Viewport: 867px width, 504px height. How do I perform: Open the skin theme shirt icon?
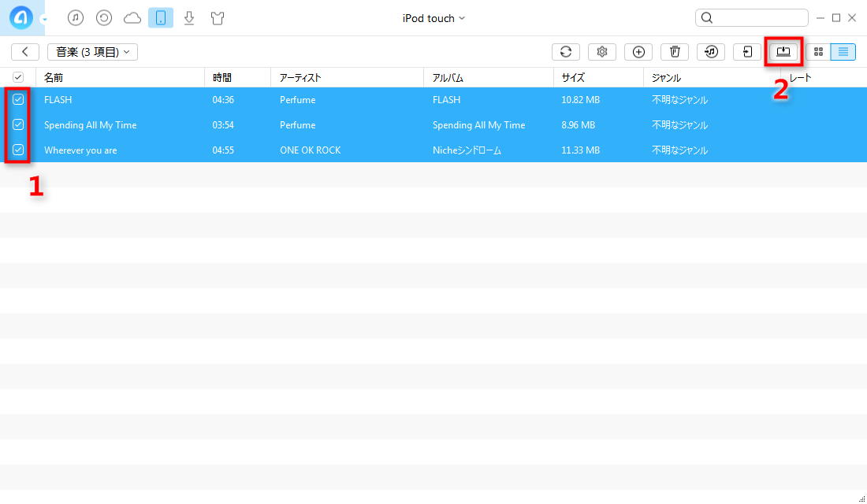218,17
